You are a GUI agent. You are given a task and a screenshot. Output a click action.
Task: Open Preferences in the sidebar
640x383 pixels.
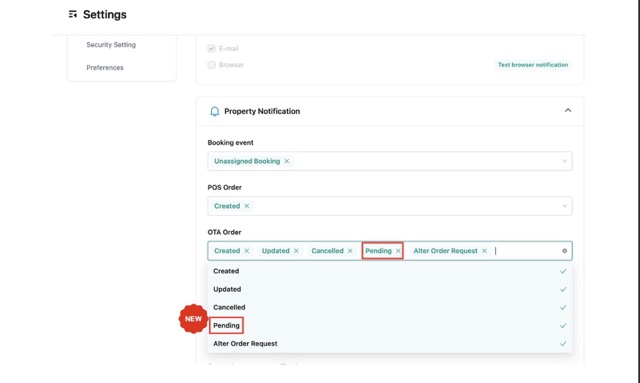[x=105, y=67]
